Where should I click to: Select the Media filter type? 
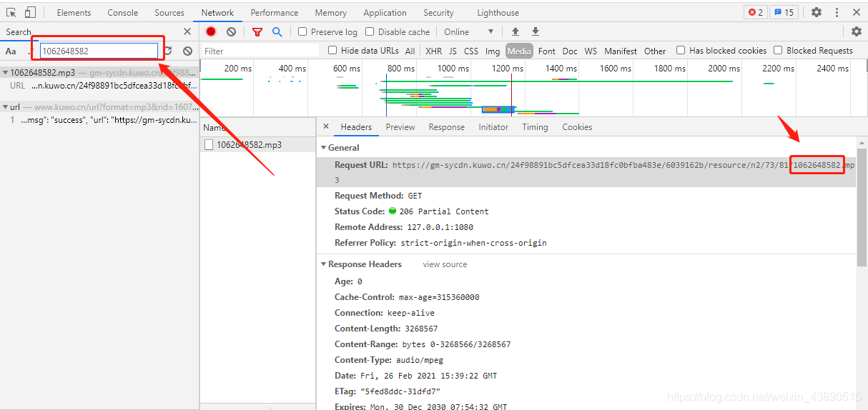coord(519,51)
